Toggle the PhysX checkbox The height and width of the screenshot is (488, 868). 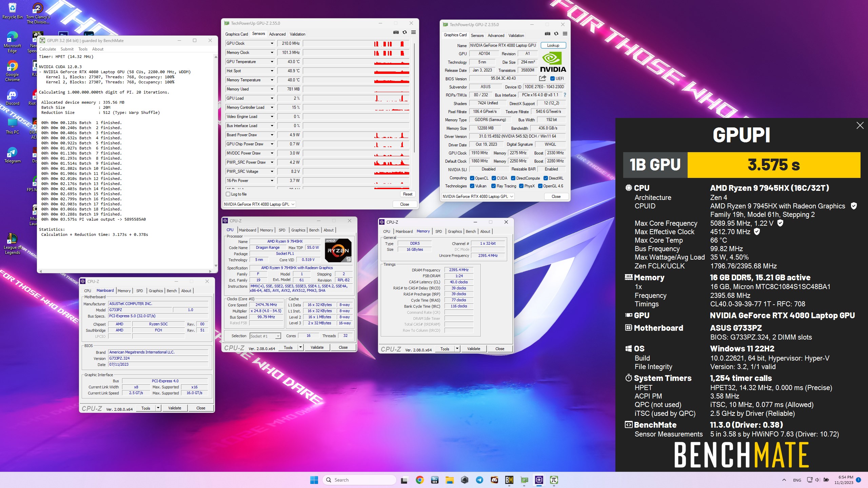pos(521,186)
